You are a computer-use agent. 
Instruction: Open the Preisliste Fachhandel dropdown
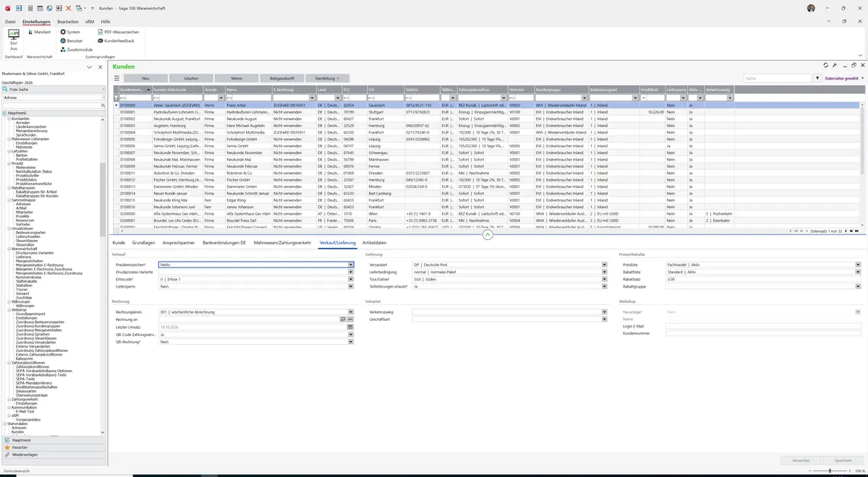coord(858,265)
